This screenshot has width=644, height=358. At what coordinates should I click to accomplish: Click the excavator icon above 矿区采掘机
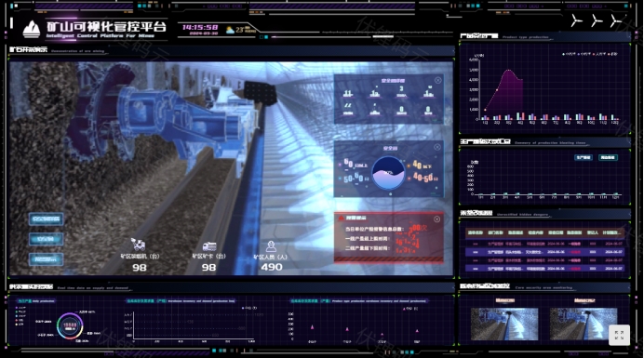pos(139,244)
